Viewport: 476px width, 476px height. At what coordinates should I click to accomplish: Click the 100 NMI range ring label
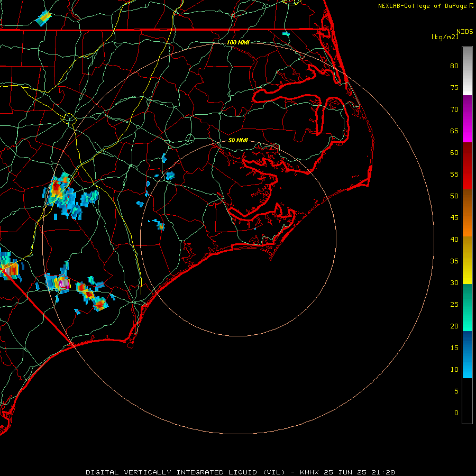click(238, 42)
